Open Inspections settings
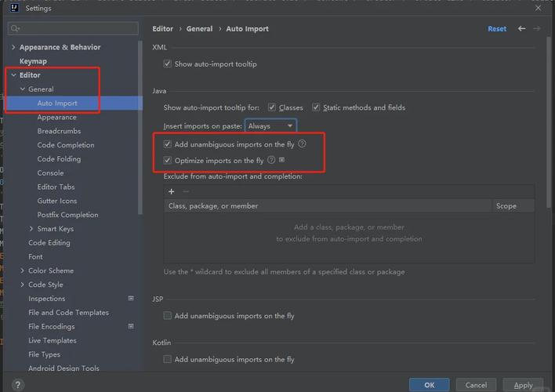Image resolution: width=555 pixels, height=392 pixels. tap(47, 299)
